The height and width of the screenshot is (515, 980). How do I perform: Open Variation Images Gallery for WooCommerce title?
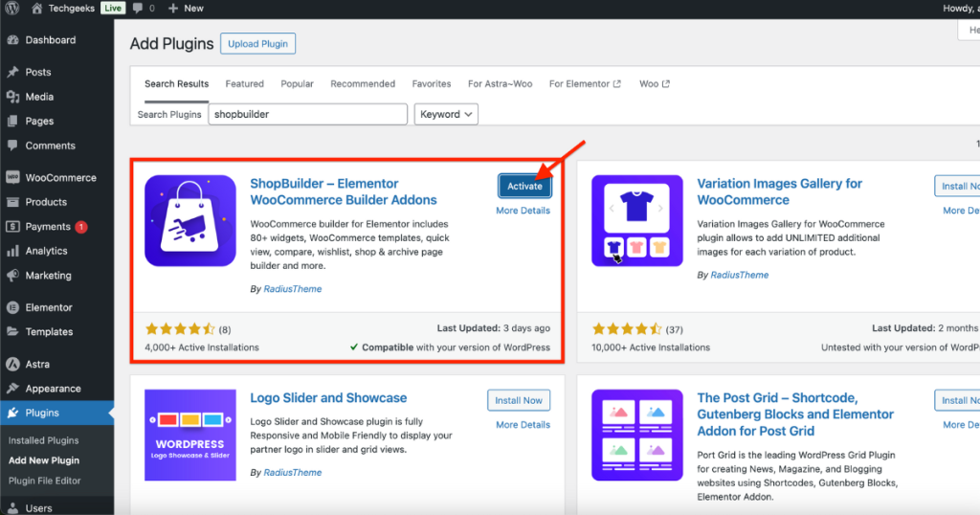click(x=779, y=191)
